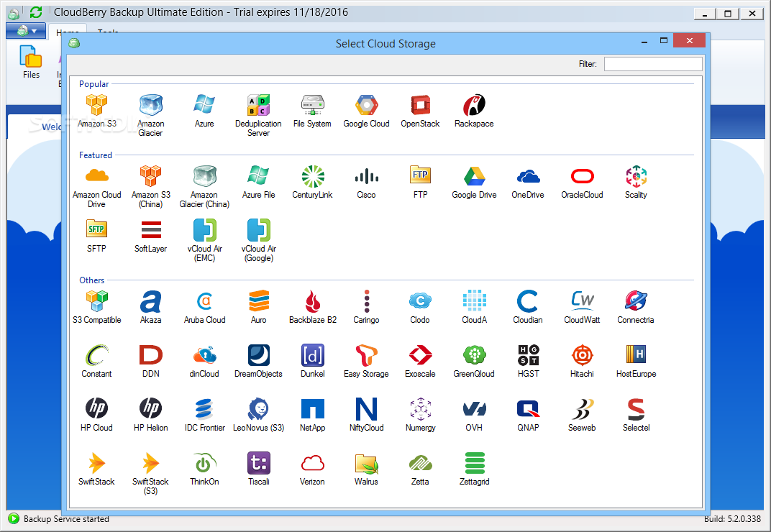771x532 pixels.
Task: Choose Exoscale storage
Action: coord(421,362)
